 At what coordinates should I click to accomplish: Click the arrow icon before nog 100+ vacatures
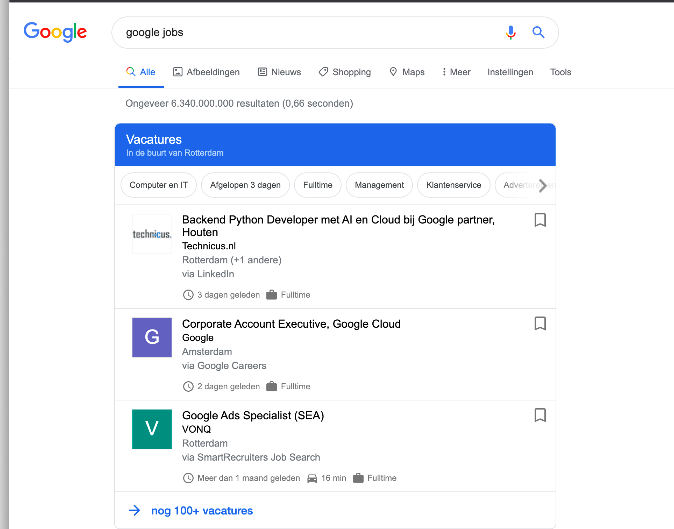(x=135, y=511)
